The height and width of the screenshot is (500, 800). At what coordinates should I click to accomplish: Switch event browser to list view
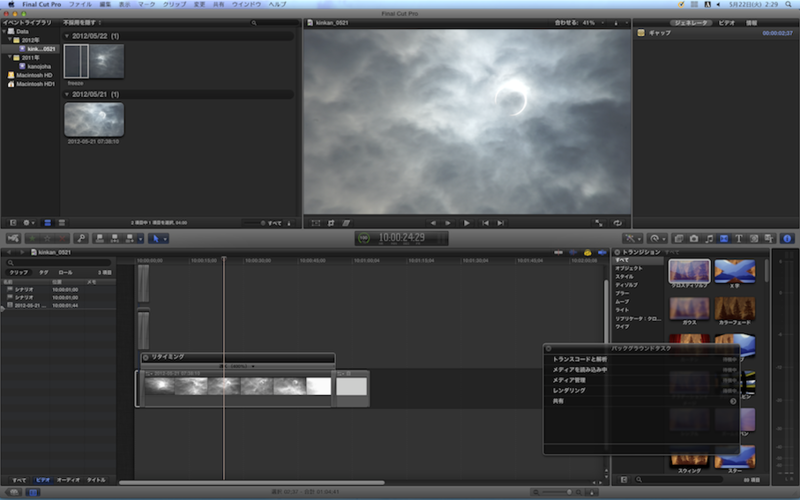(x=62, y=223)
